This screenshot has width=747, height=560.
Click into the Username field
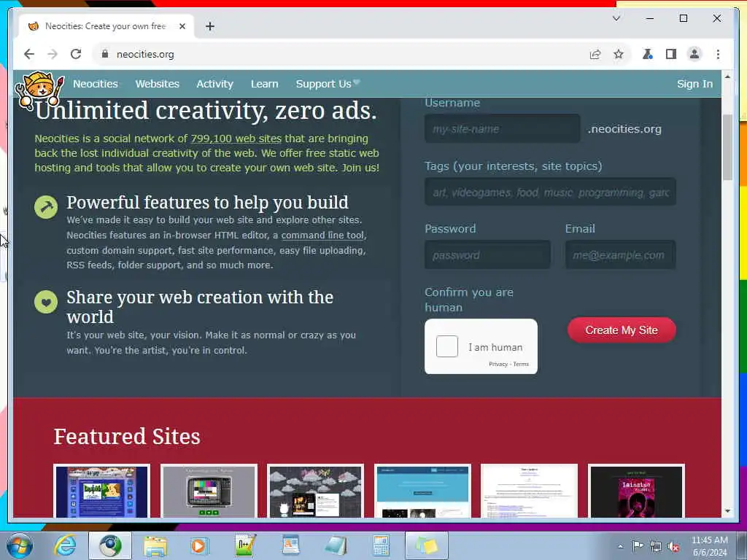point(502,128)
